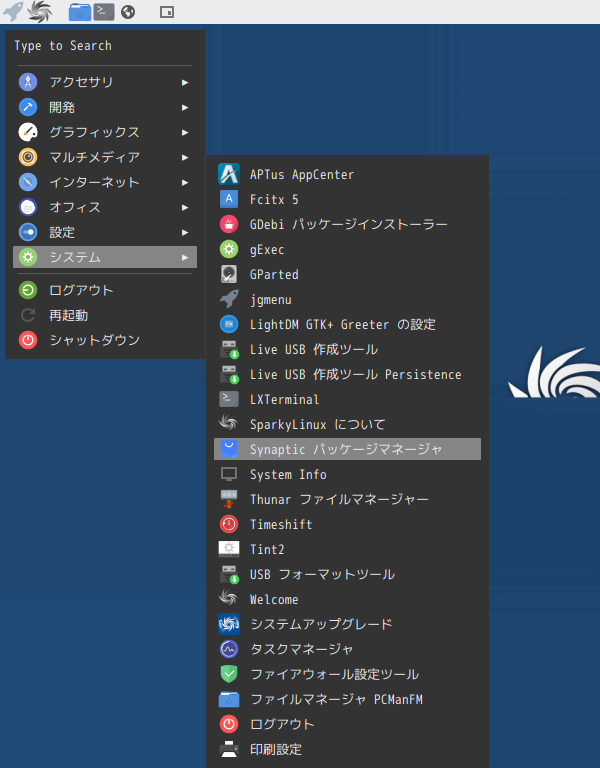Click the USB フォーマットツール icon
Viewport: 600px width, 768px height.
[x=229, y=574]
